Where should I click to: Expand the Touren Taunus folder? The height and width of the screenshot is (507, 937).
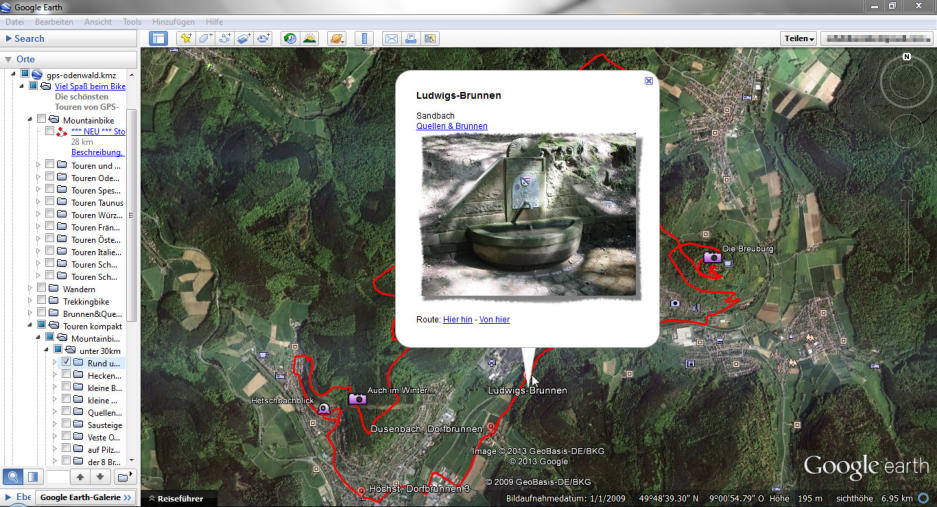[x=39, y=202]
